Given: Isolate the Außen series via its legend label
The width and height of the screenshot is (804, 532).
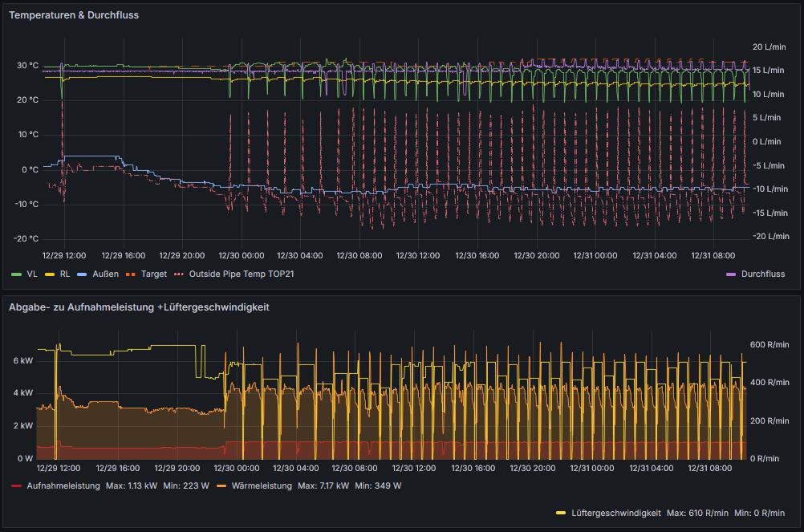Looking at the screenshot, I should pos(105,274).
